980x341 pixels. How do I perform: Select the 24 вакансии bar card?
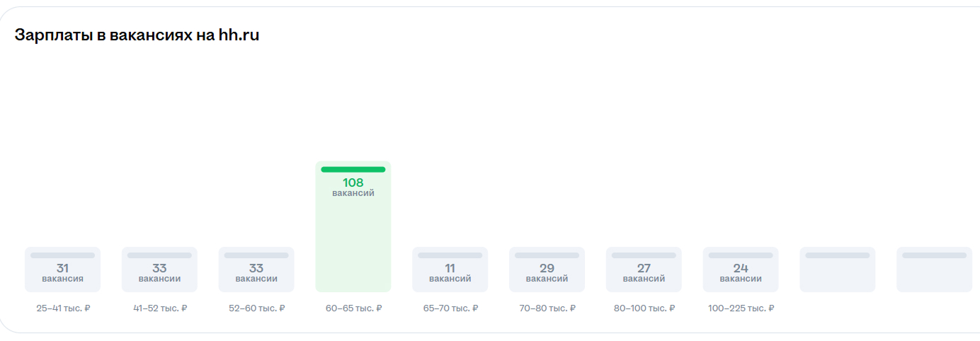point(741,270)
